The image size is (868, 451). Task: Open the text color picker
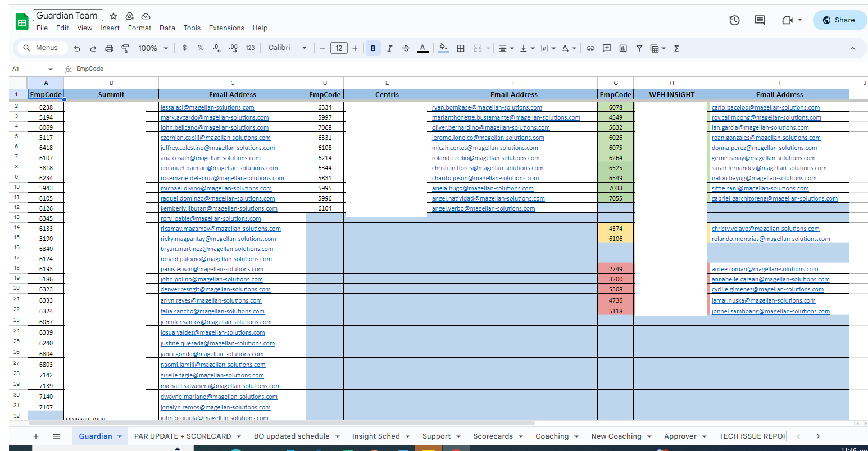[422, 48]
